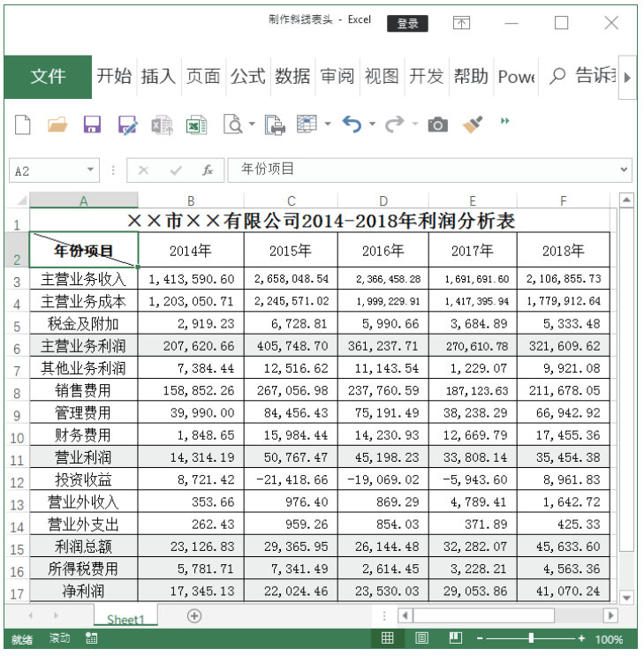Save the workbook using the floppy disk icon
This screenshot has height=656, width=644.
[x=92, y=124]
